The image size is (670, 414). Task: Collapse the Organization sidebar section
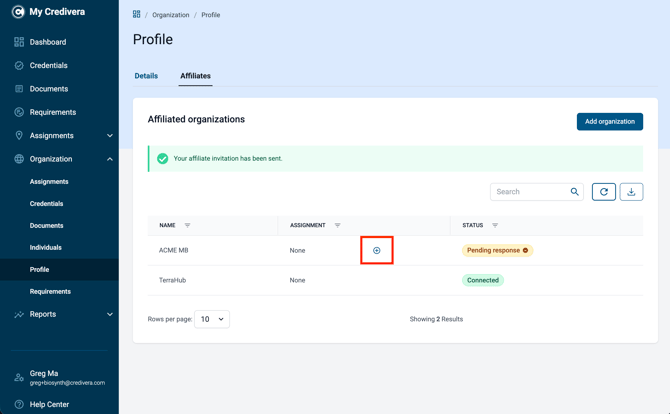tap(110, 159)
